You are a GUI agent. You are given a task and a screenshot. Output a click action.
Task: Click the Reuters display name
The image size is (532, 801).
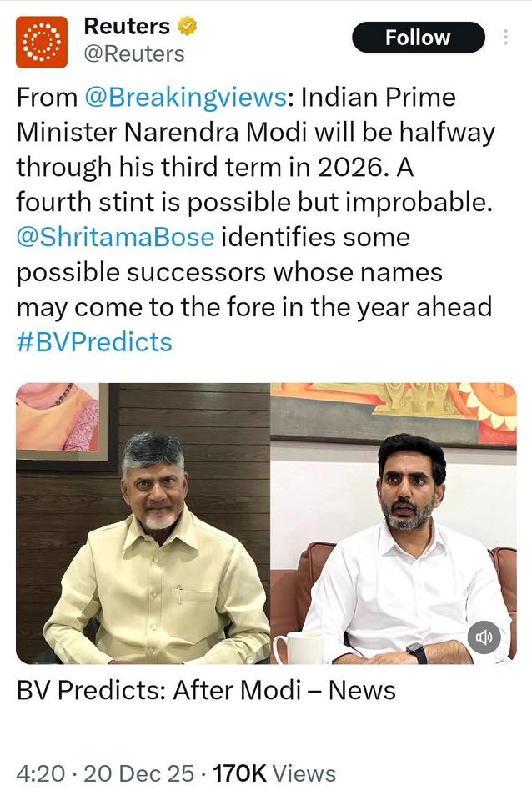click(x=127, y=26)
